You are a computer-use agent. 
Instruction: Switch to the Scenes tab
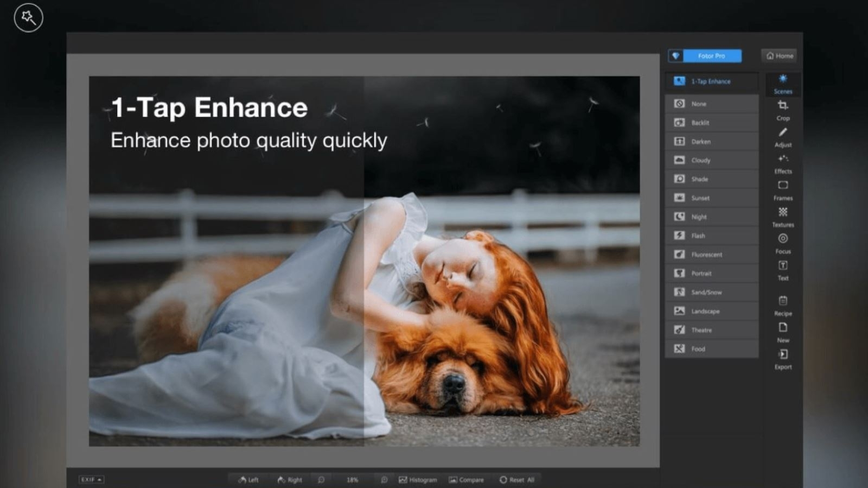coord(783,84)
